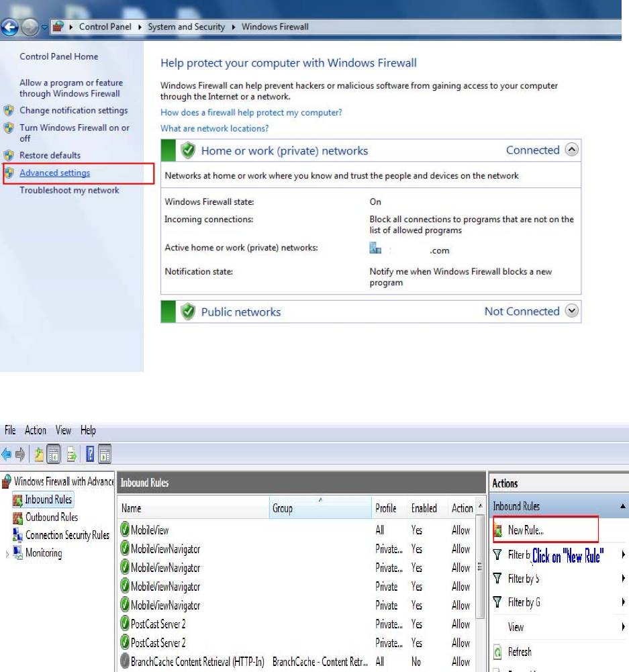Click the Show/Hide Action Pane icon
This screenshot has width=629, height=672.
[105, 454]
